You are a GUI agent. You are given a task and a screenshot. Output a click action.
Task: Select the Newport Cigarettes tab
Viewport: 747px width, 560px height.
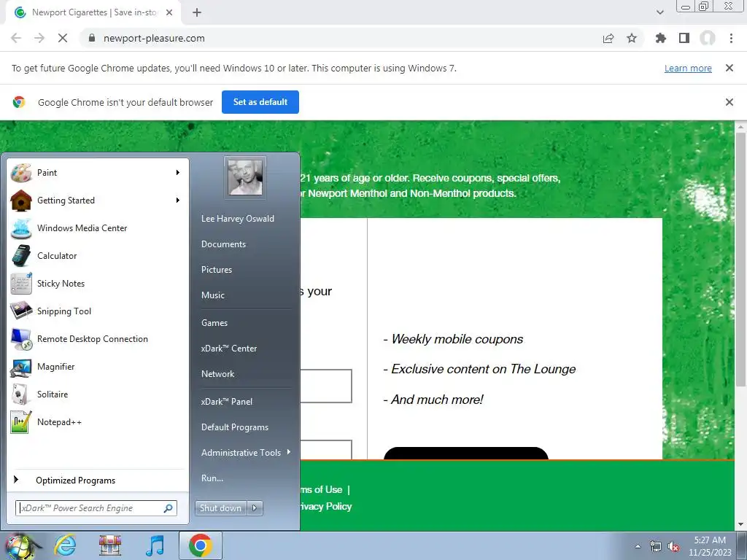click(x=93, y=13)
